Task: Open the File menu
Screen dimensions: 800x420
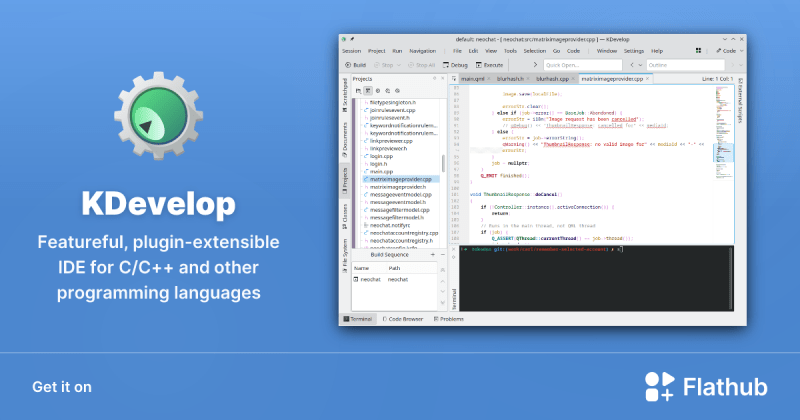Action: pyautogui.click(x=457, y=51)
